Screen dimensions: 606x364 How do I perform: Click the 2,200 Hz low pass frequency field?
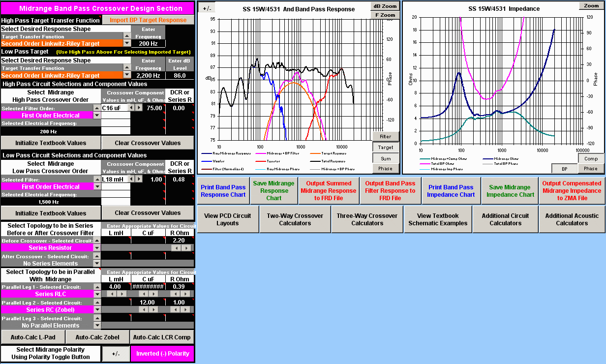(x=148, y=76)
